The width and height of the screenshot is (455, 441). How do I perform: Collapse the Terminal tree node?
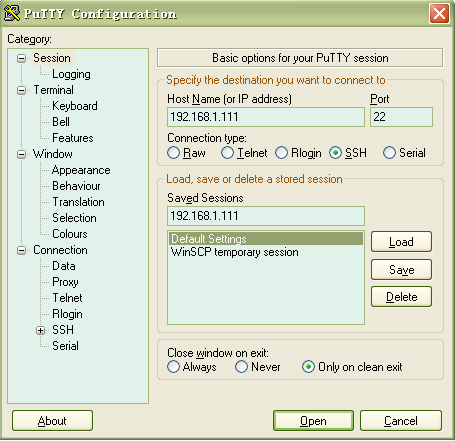[x=21, y=90]
